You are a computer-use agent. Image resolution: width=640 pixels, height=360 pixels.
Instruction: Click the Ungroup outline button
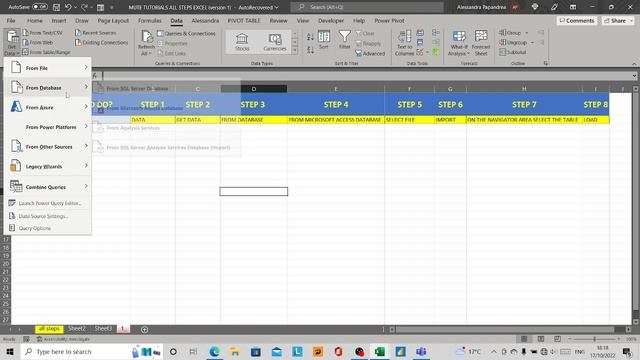[516, 42]
